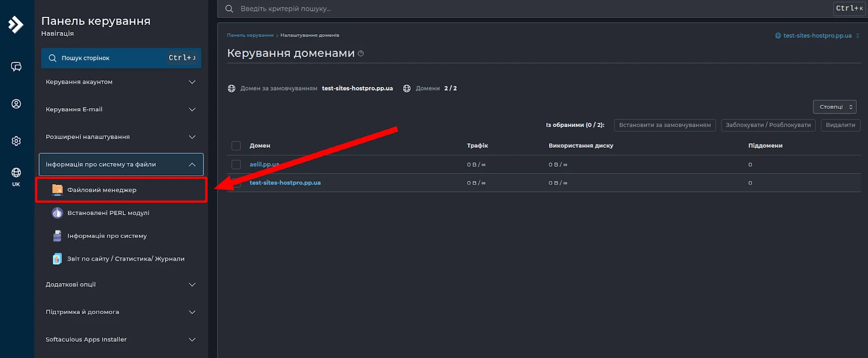The image size is (868, 358).
Task: Tick the checkbox for aelil.pp.ua
Action: pos(236,164)
